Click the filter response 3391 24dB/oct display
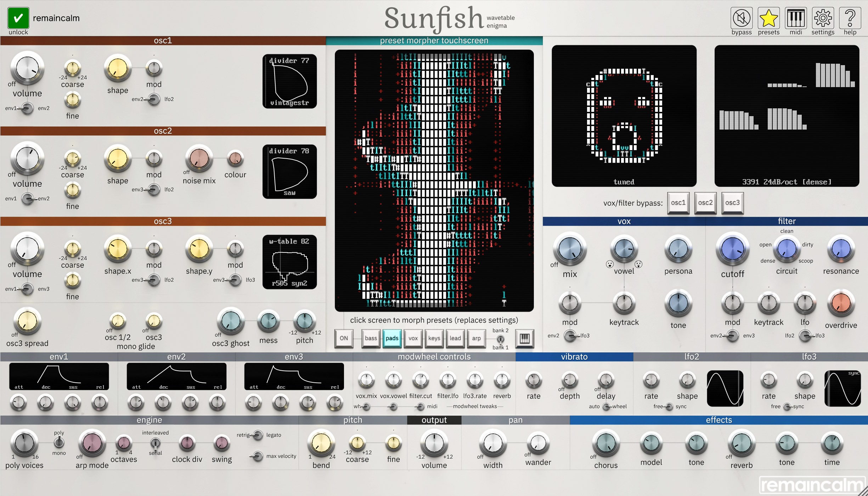 click(x=787, y=116)
